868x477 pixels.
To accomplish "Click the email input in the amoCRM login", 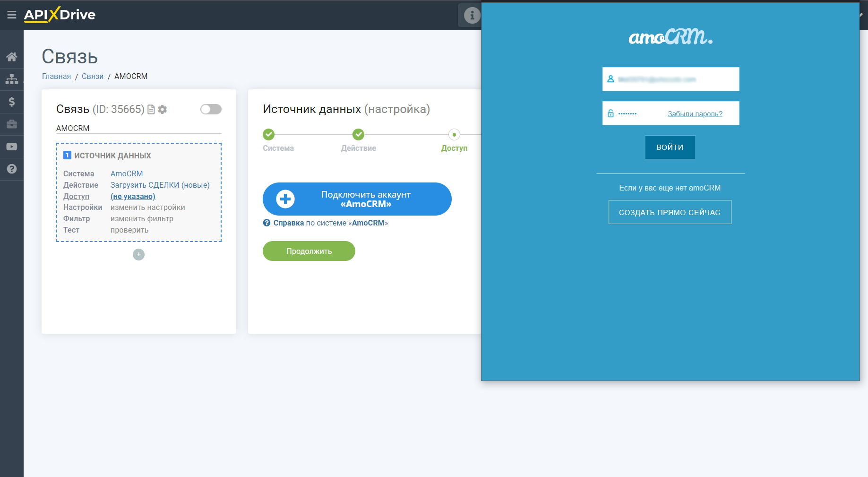I will [x=670, y=79].
